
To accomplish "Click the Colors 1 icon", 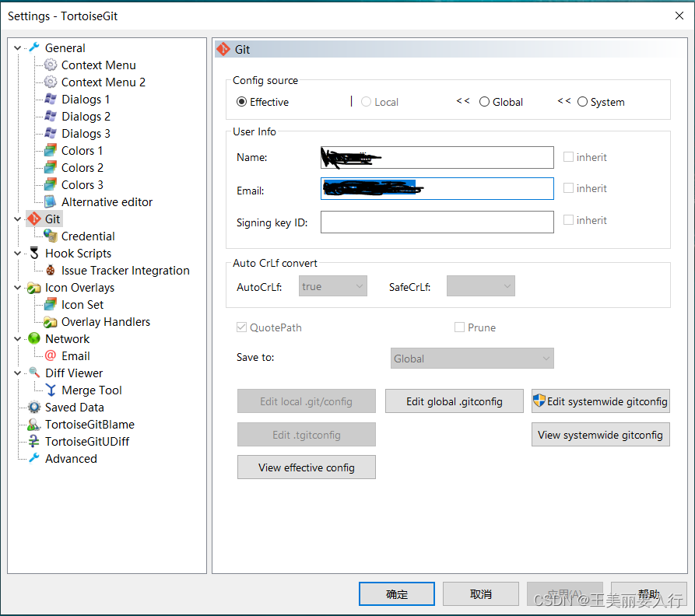I will tap(51, 150).
